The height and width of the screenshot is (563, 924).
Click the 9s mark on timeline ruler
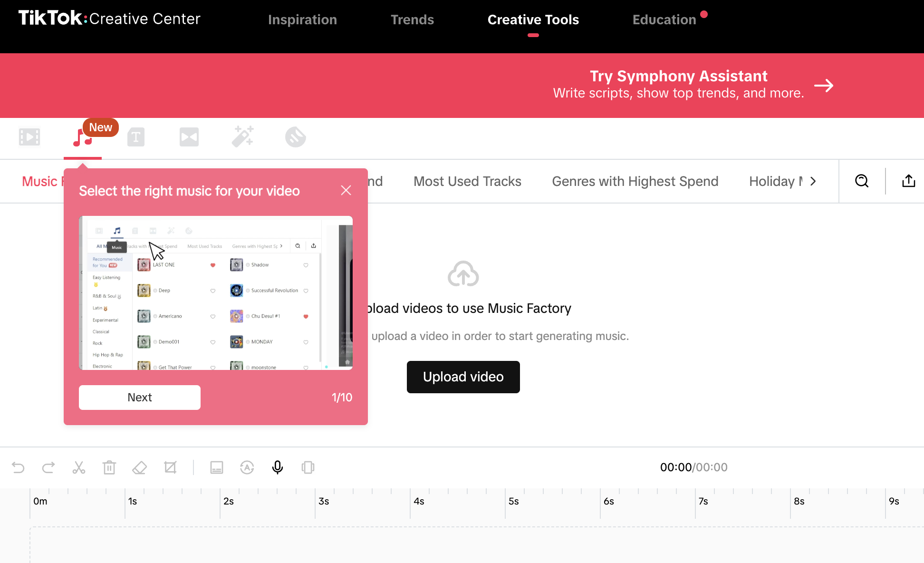click(894, 501)
